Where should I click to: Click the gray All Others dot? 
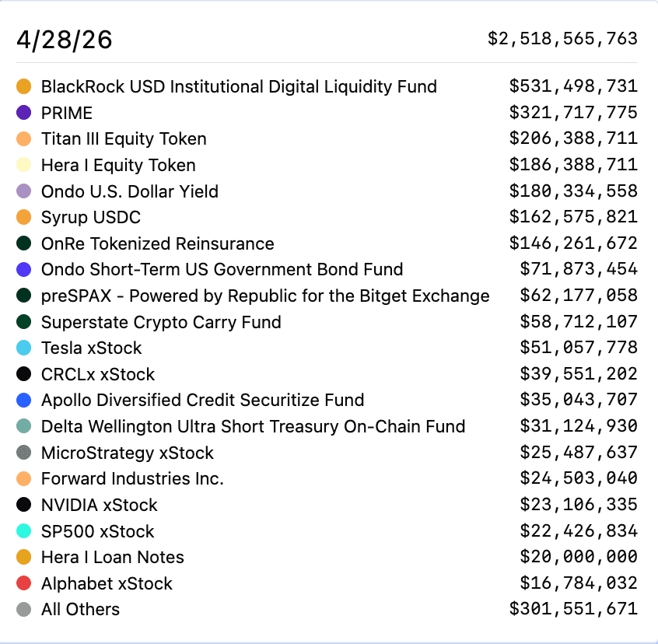[x=23, y=609]
